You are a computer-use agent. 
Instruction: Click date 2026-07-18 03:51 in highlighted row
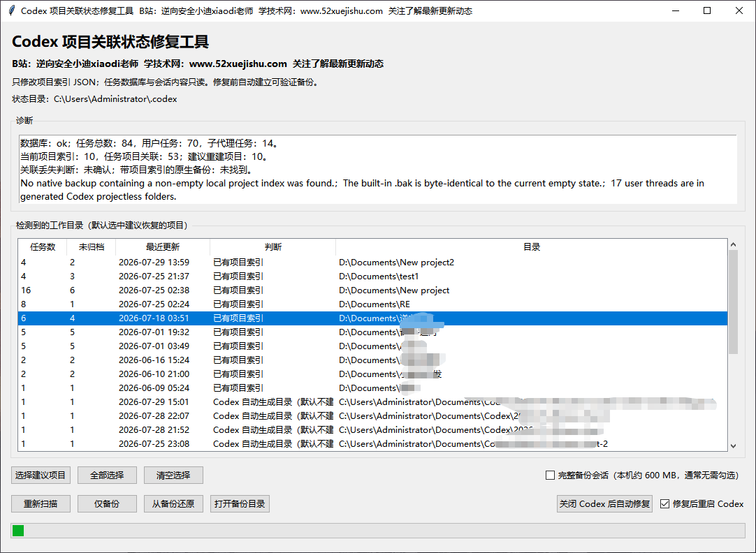pyautogui.click(x=154, y=318)
